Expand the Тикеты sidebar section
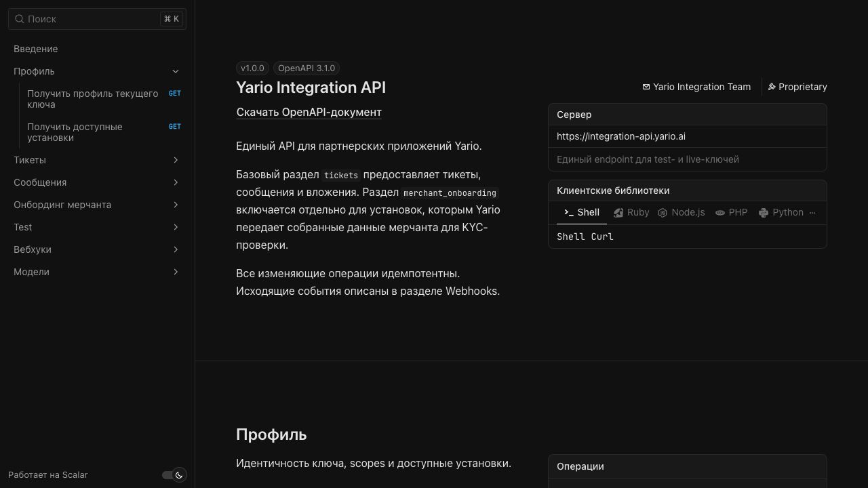The width and height of the screenshot is (868, 488). pos(176,160)
